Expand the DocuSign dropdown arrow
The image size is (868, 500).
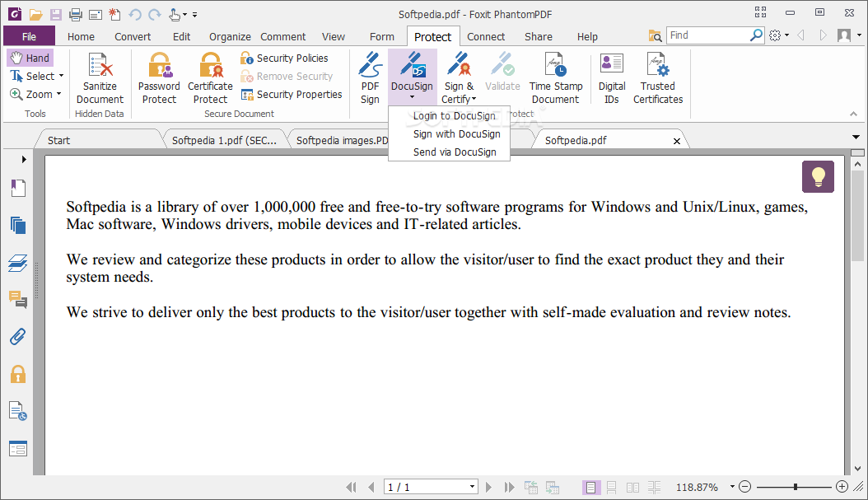pos(412,97)
